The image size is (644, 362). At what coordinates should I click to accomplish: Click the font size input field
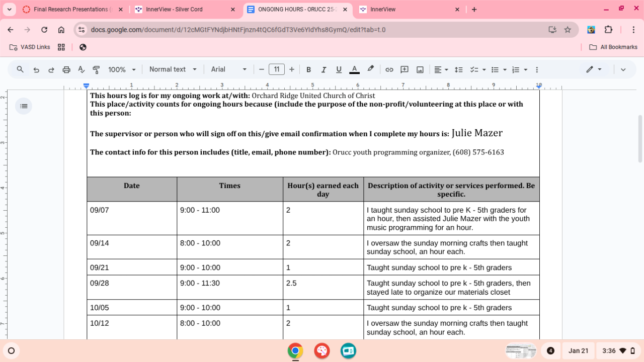276,69
